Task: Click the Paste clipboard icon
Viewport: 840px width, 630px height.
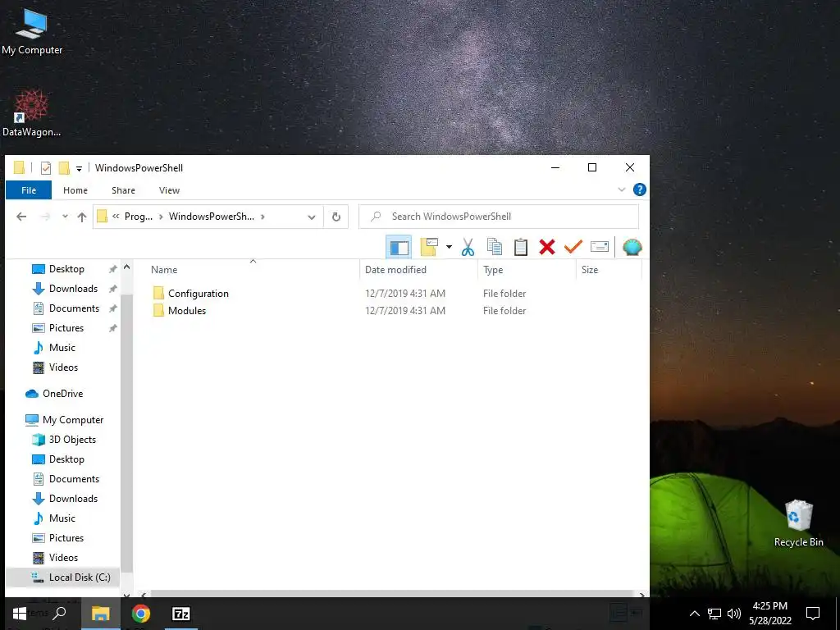Action: [520, 247]
